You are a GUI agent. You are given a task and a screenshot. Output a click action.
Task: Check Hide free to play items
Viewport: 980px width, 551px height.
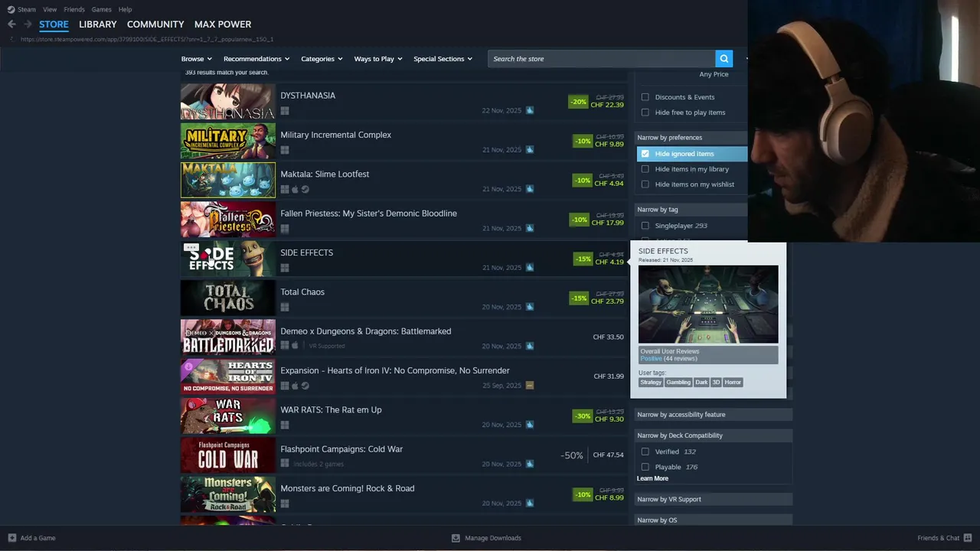point(645,112)
